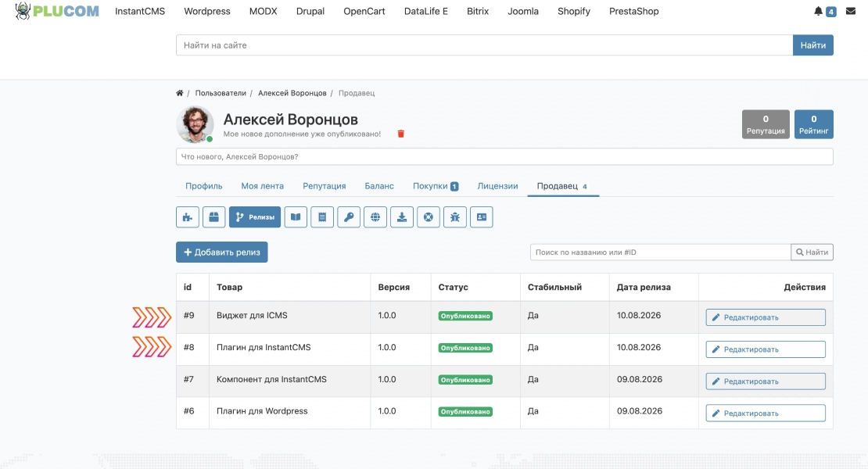Click the release search Найти button
The width and height of the screenshot is (868, 469).
812,252
